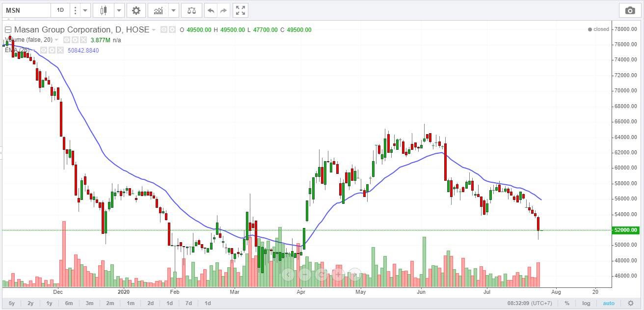
Task: Select the 7d time range
Action: click(x=188, y=303)
